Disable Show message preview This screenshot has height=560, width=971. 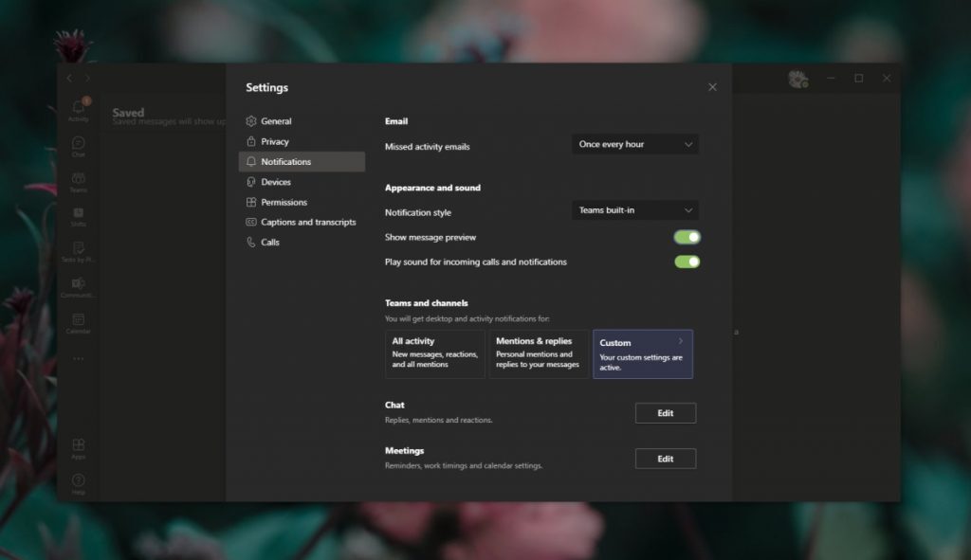pos(686,237)
